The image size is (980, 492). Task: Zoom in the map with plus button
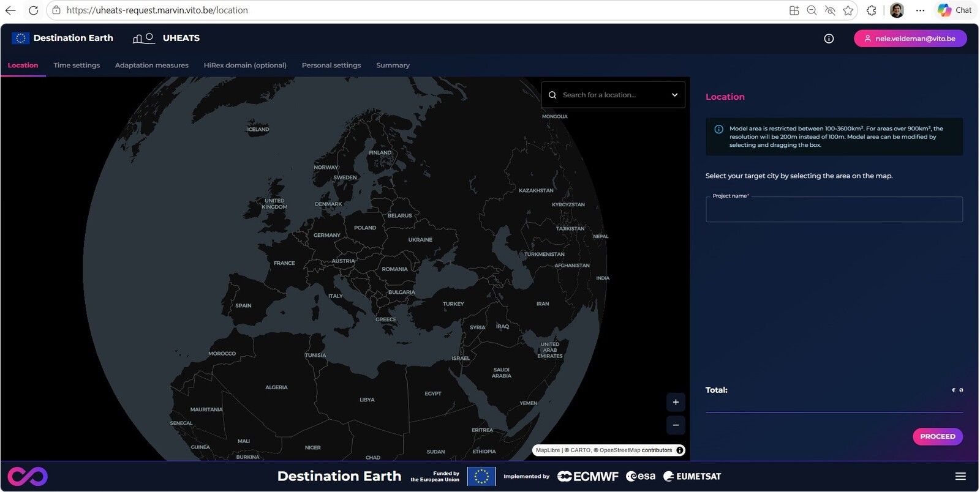676,402
